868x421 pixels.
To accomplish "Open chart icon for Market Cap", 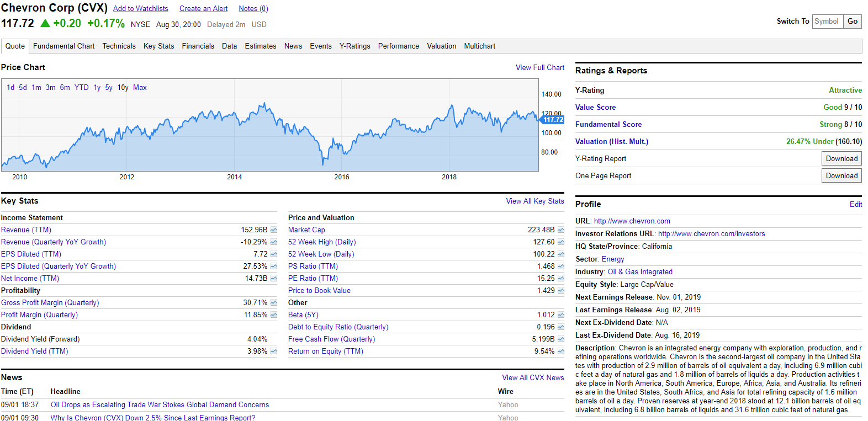I will 561,230.
